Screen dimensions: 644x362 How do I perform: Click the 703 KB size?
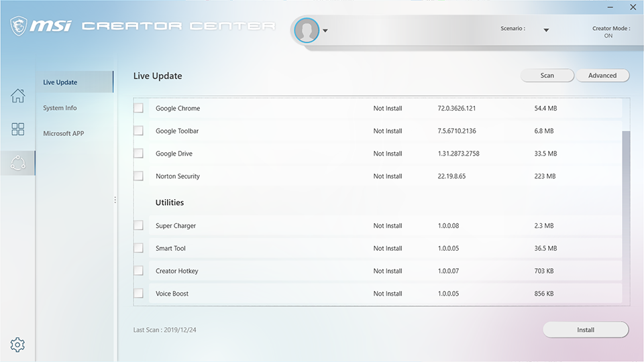pyautogui.click(x=544, y=271)
